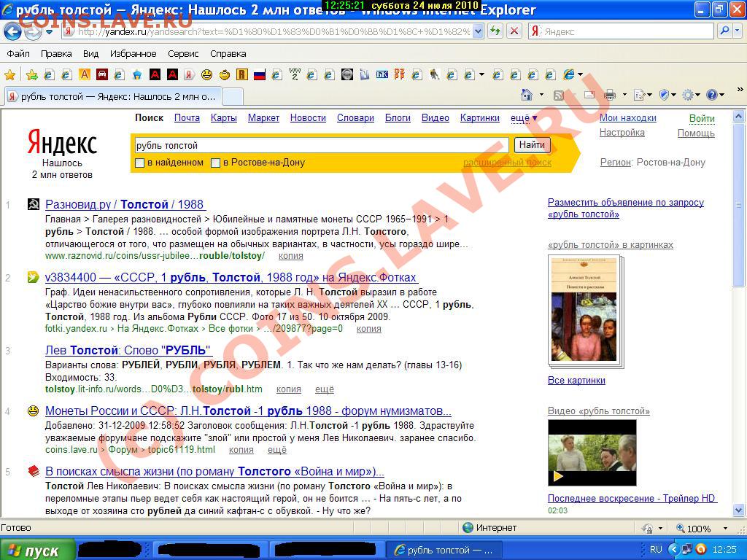Open the Tools gear menu dropdown
This screenshot has width=747, height=560.
tap(691, 96)
